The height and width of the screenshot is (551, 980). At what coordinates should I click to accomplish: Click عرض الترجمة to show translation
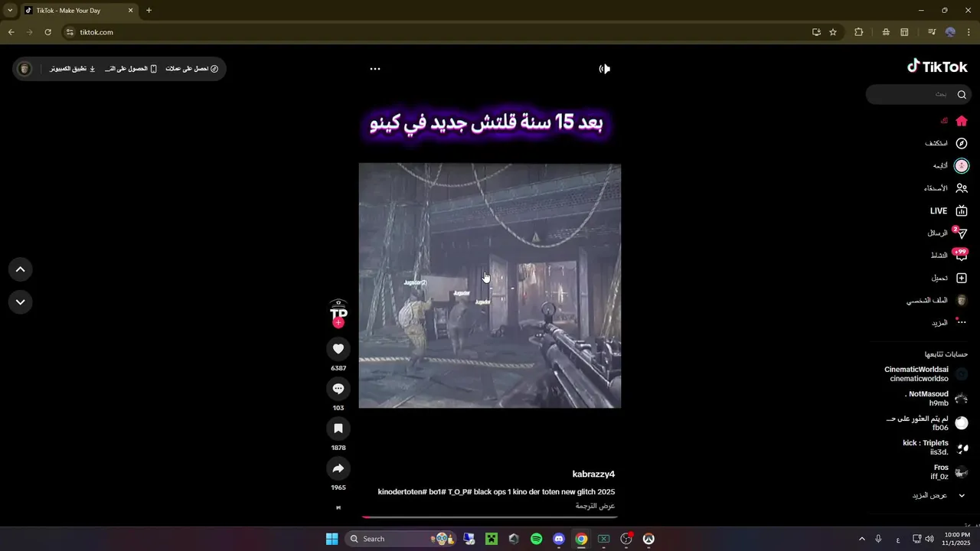(x=596, y=506)
